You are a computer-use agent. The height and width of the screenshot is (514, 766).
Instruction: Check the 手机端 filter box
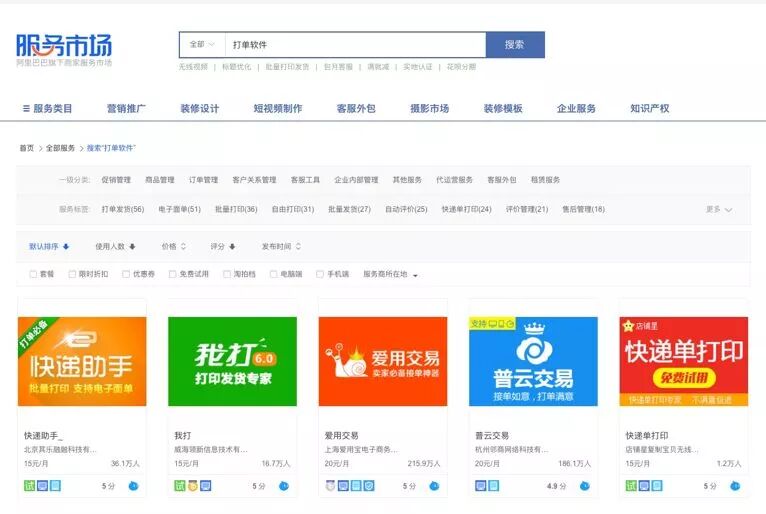pos(320,274)
